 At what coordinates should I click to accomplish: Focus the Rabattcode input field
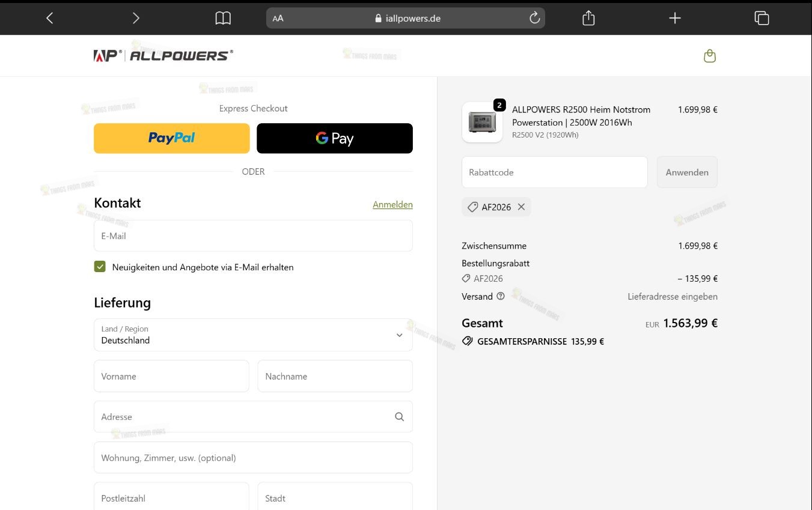coord(554,172)
